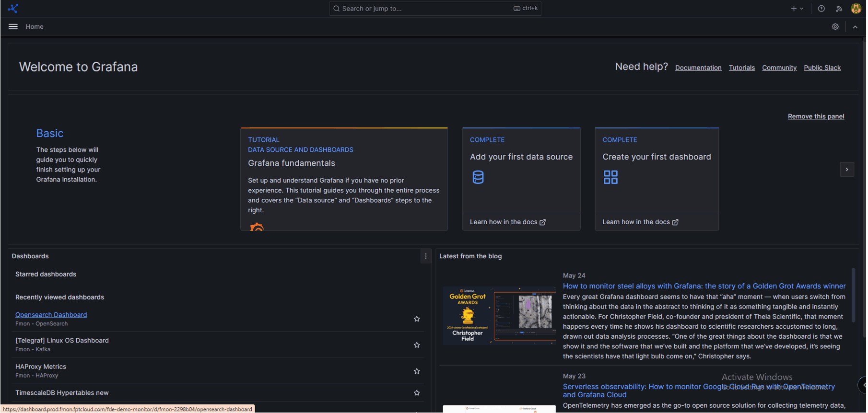Open the Help question mark icon
868x413 pixels.
click(821, 9)
